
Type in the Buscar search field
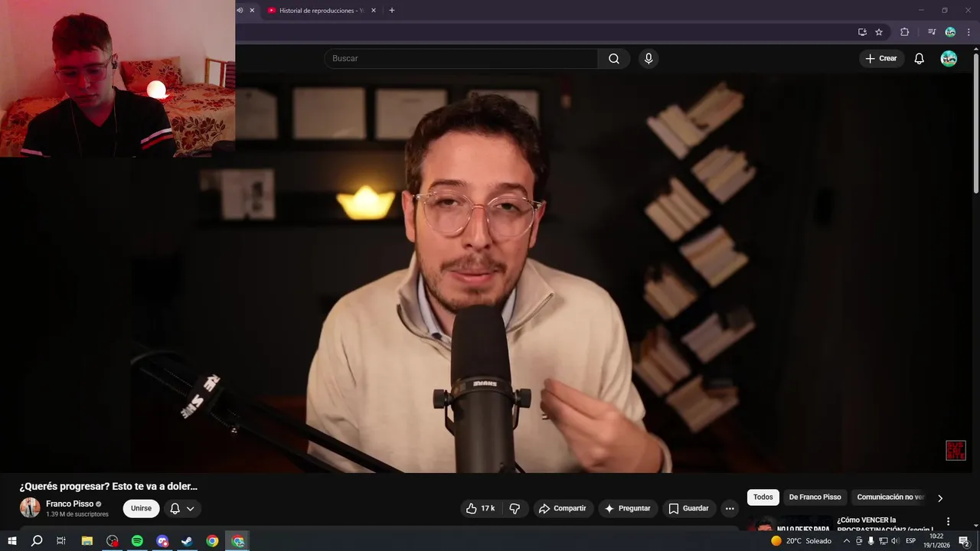(462, 58)
